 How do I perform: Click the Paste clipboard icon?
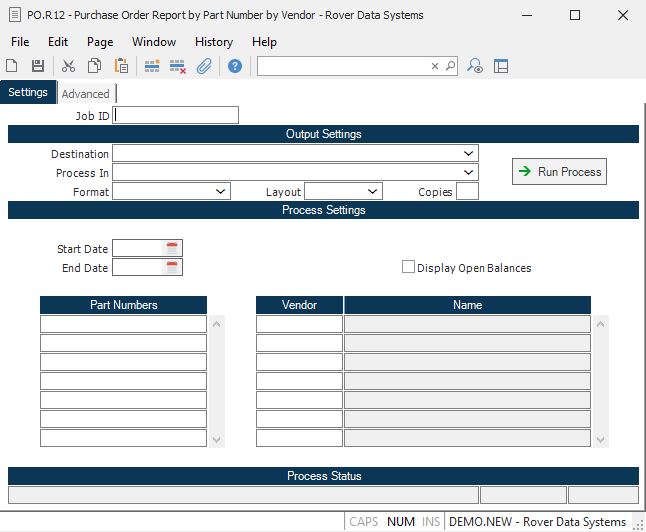pyautogui.click(x=121, y=66)
